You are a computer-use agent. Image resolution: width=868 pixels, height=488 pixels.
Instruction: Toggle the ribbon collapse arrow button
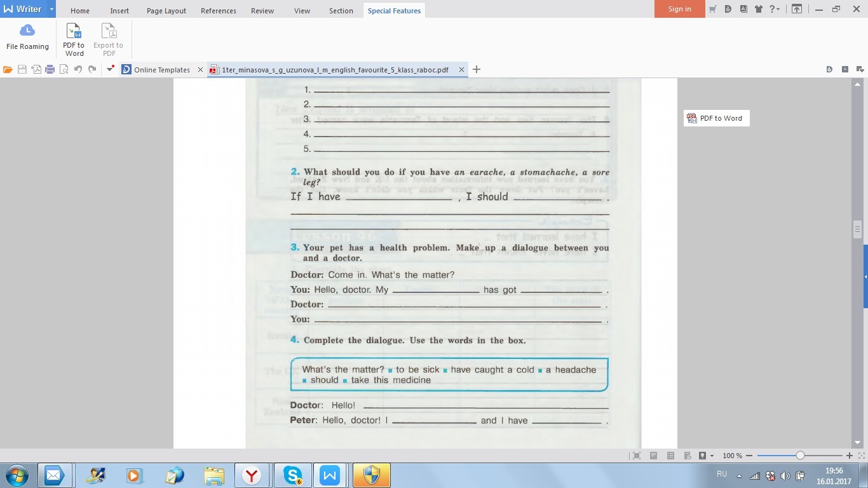click(796, 9)
